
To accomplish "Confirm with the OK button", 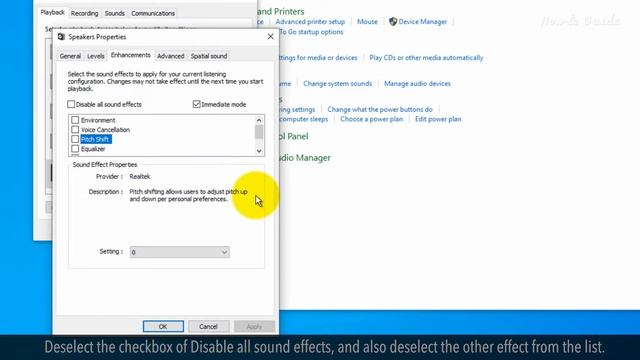I will [163, 327].
